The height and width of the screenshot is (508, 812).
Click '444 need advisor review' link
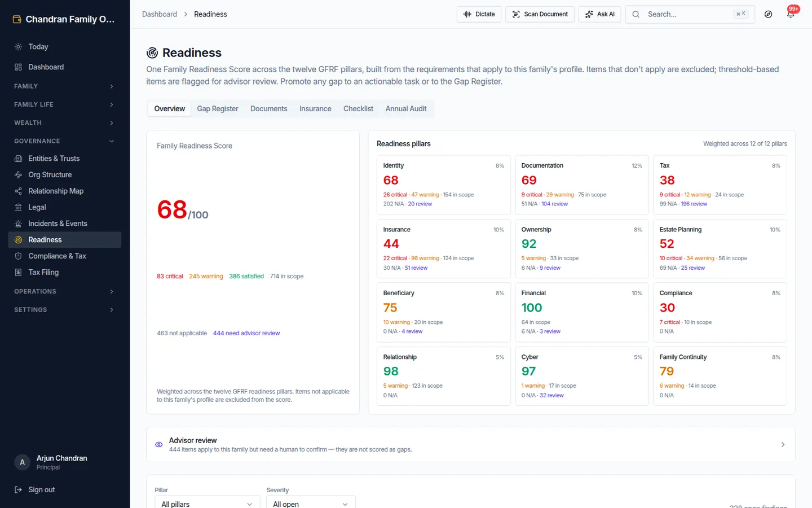[x=246, y=334]
